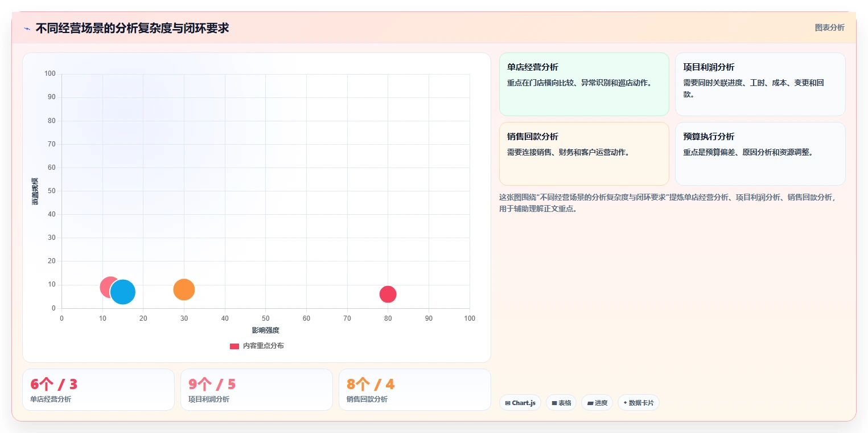Click the y-axis tick label 90
868x433 pixels.
tap(52, 97)
